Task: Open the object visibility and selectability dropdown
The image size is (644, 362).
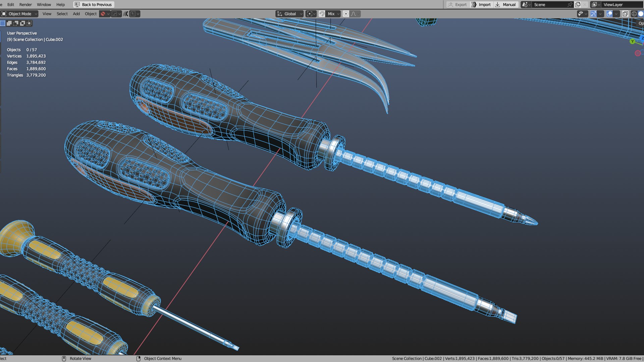Action: pyautogui.click(x=583, y=14)
